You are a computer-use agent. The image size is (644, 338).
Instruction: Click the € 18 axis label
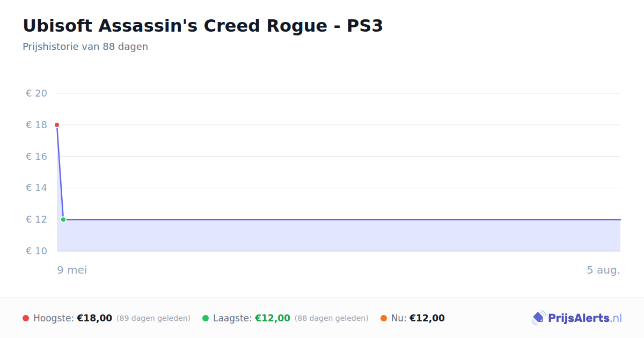click(x=36, y=125)
